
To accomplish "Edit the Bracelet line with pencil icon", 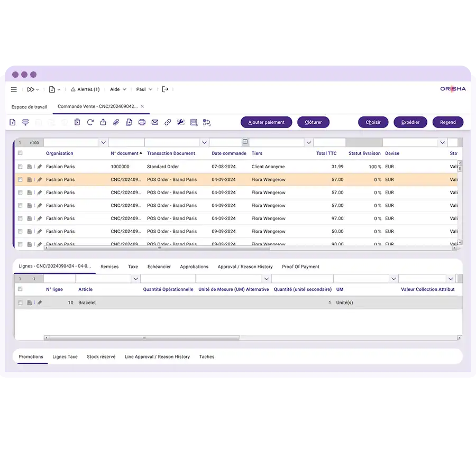I will tap(40, 303).
